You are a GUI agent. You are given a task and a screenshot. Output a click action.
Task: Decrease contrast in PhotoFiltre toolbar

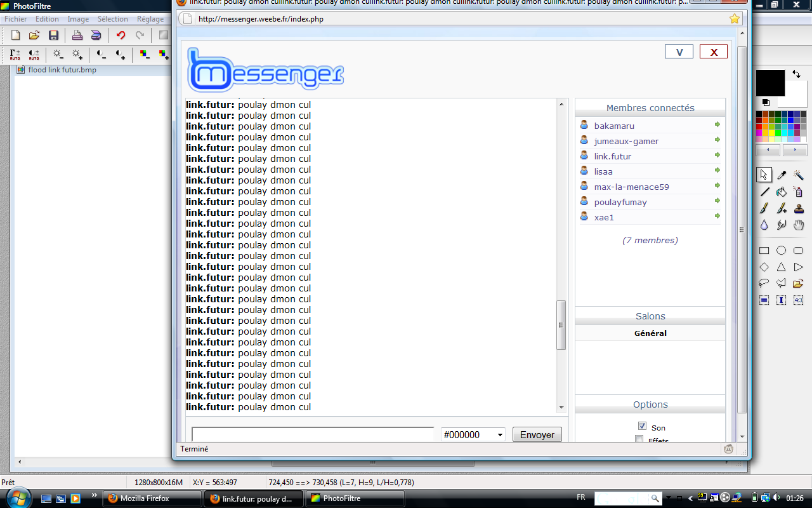click(x=101, y=55)
